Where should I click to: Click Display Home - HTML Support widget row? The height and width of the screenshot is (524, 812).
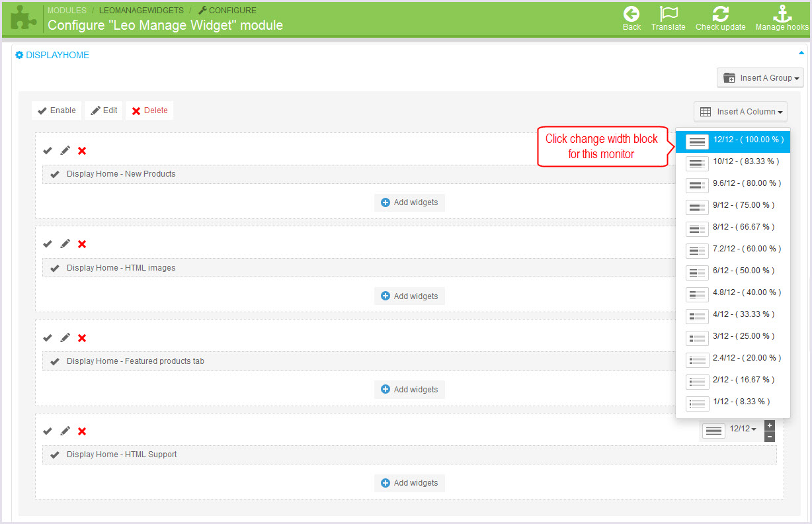[409, 455]
